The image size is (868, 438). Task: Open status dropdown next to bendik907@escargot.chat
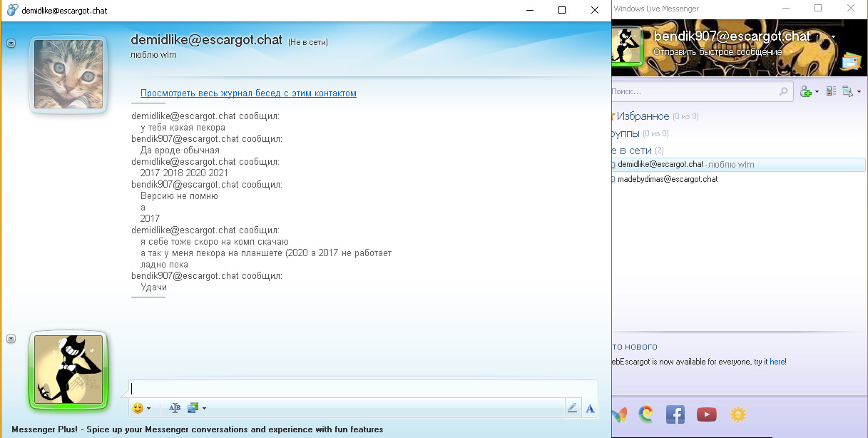coord(833,37)
